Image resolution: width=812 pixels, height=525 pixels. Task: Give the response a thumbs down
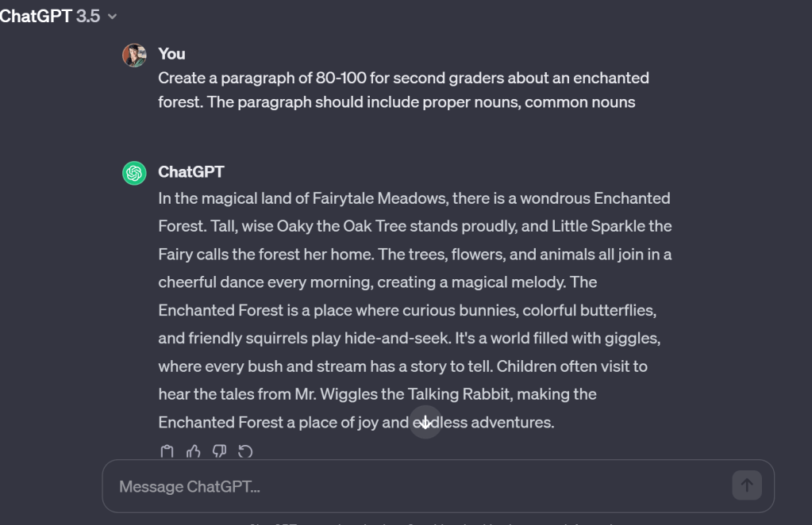[x=219, y=451]
